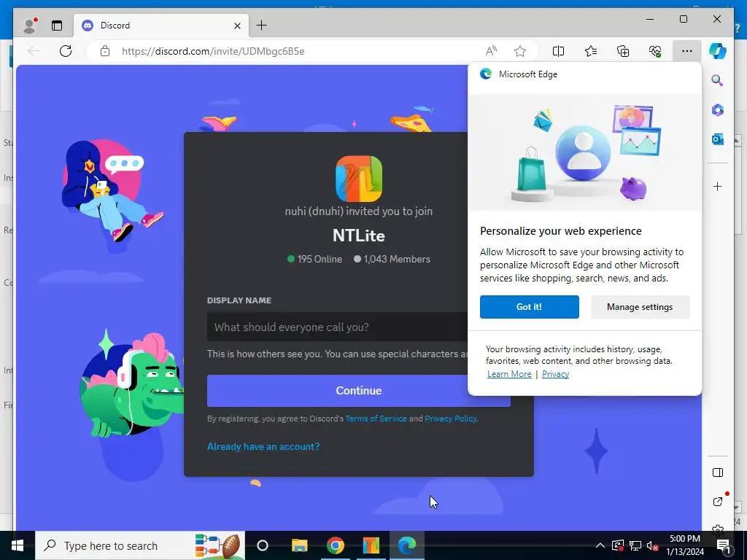Viewport: 747px width, 560px height.
Task: Open File Explorer from the taskbar
Action: coord(300,545)
